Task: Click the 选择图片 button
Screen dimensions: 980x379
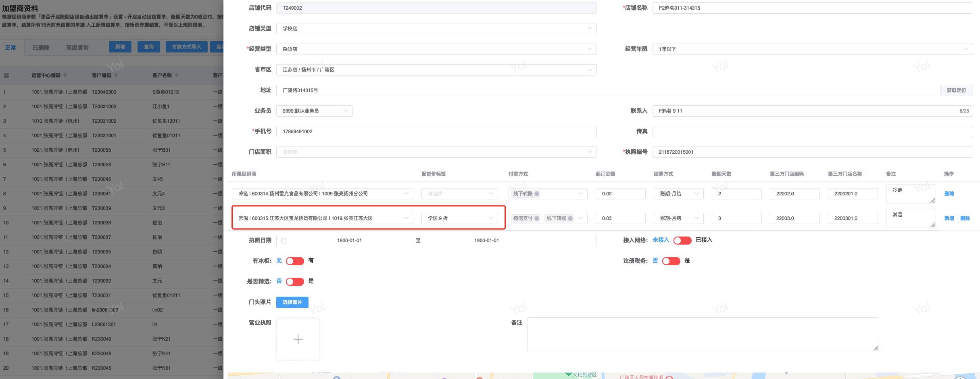Action: click(292, 302)
